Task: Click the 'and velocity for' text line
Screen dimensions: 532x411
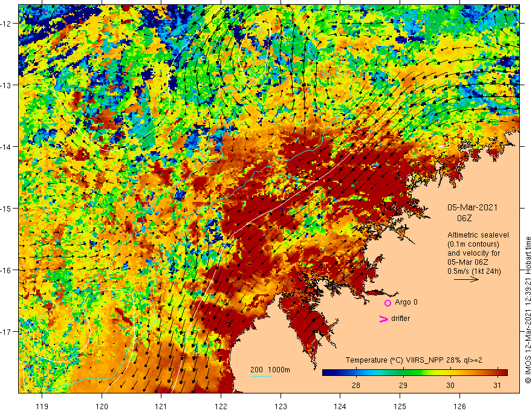Action: click(x=473, y=253)
